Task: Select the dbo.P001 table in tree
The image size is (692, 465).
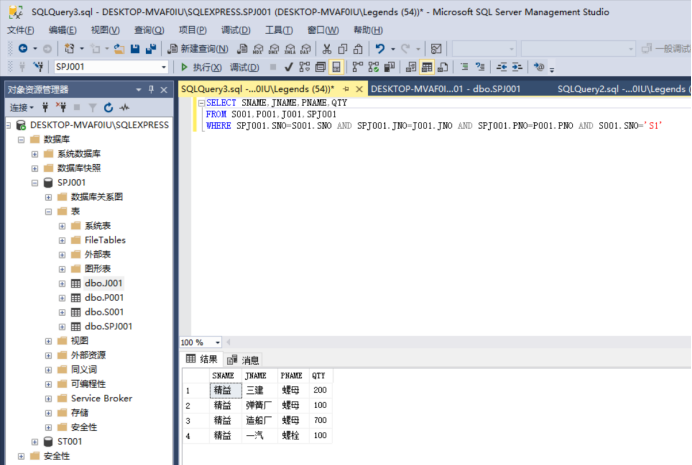Action: pyautogui.click(x=104, y=298)
